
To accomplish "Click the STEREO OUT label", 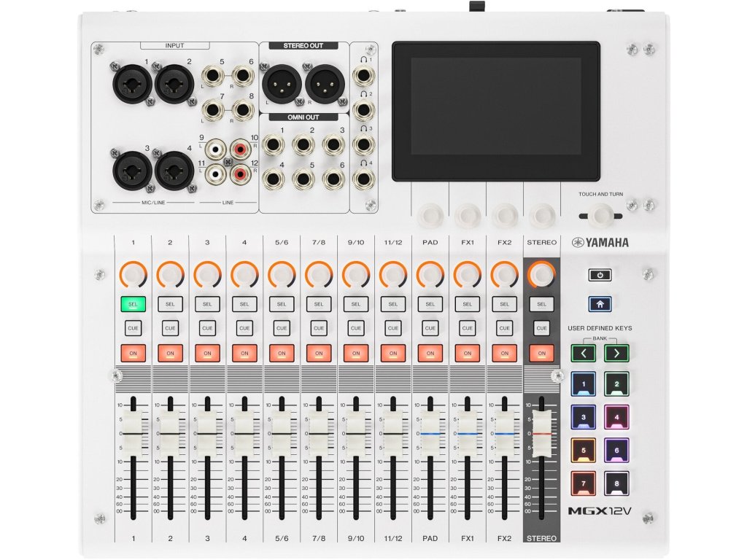I will tap(303, 46).
